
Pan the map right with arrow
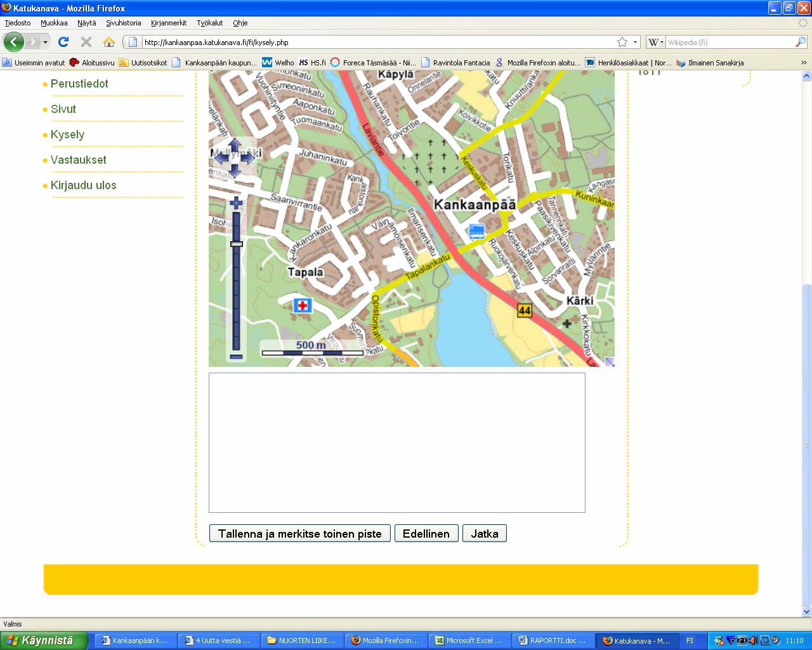click(248, 156)
